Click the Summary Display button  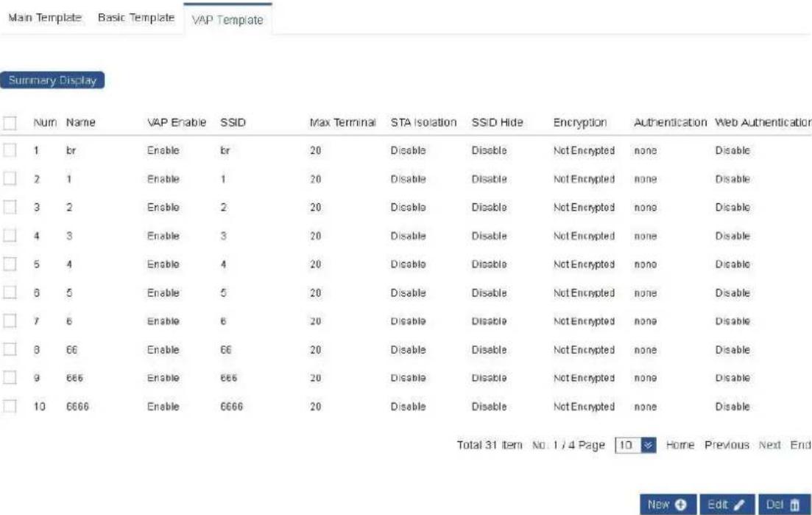tap(52, 80)
